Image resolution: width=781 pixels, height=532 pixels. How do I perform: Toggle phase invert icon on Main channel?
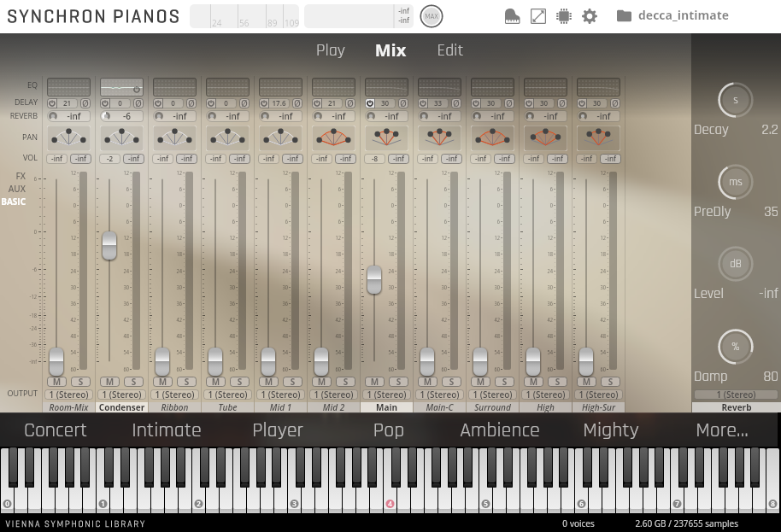pyautogui.click(x=403, y=103)
